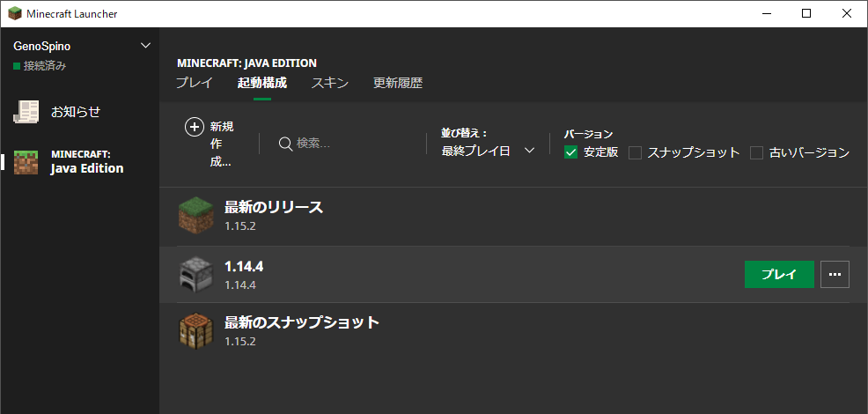Open お知らせ in the sidebar

(x=76, y=112)
